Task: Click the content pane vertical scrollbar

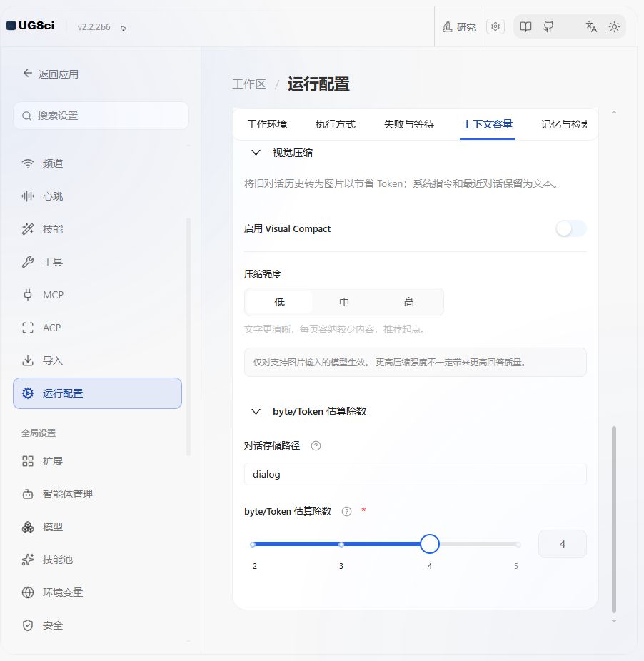Action: coord(614,520)
